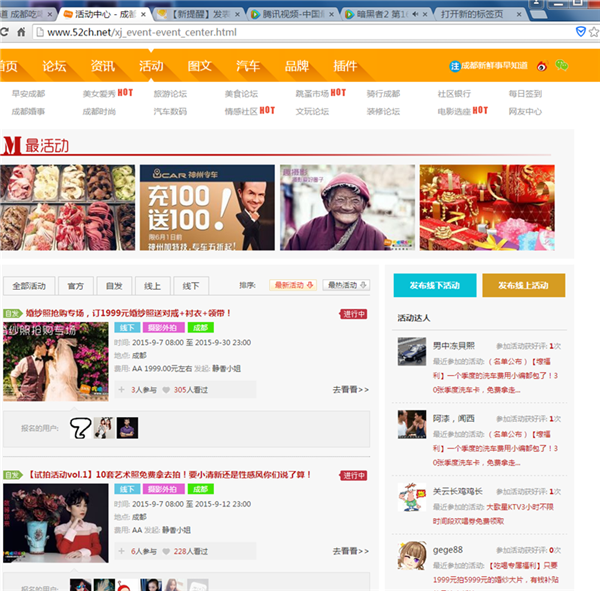The image size is (600, 591).
Task: Open 美女爱秀 sub-forum link
Action: 99,94
